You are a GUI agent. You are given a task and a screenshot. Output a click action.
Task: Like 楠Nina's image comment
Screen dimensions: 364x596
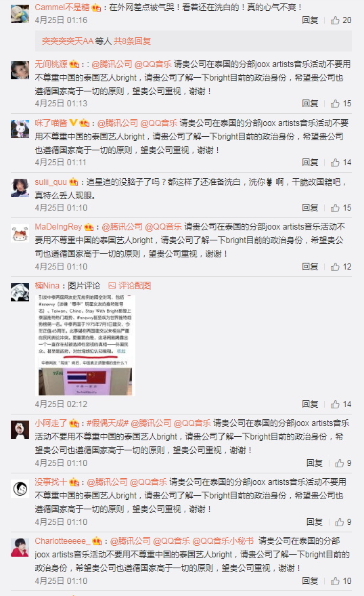(x=340, y=404)
